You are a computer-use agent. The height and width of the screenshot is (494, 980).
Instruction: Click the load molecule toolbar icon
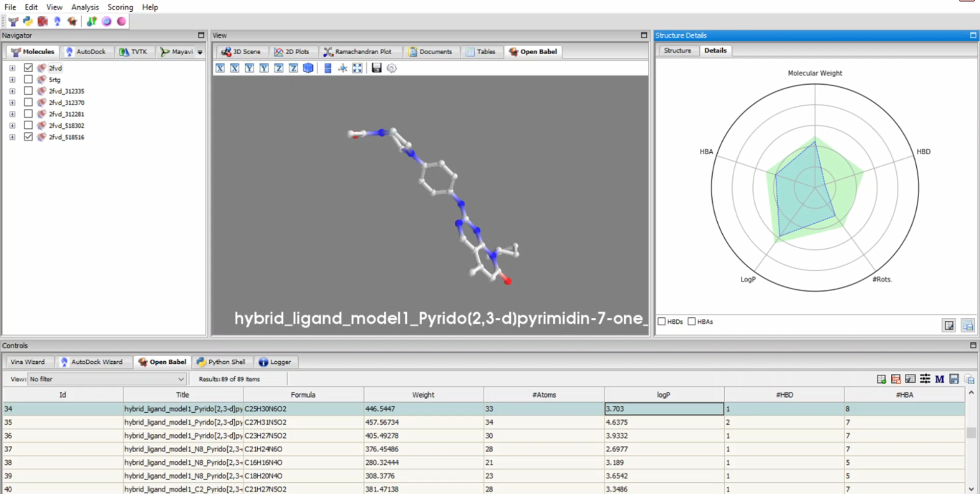(x=13, y=21)
